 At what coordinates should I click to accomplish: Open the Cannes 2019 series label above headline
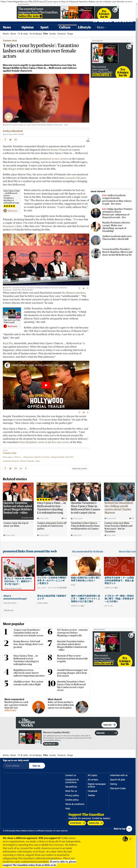(10, 40)
